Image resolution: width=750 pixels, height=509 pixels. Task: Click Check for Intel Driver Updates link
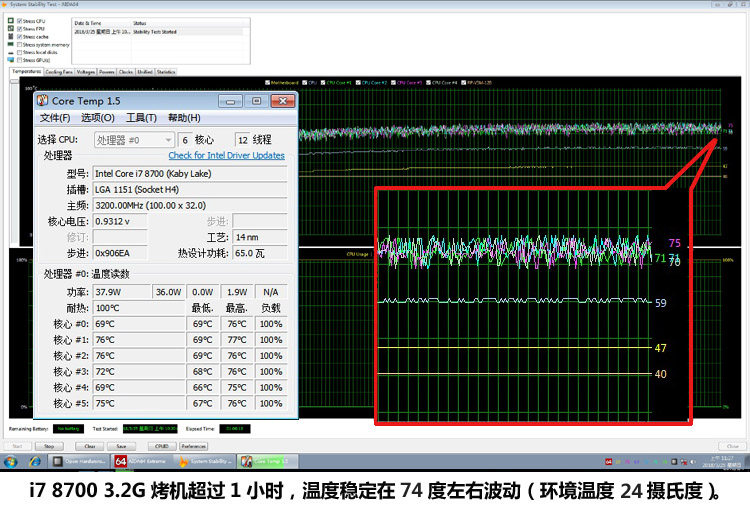tap(226, 155)
